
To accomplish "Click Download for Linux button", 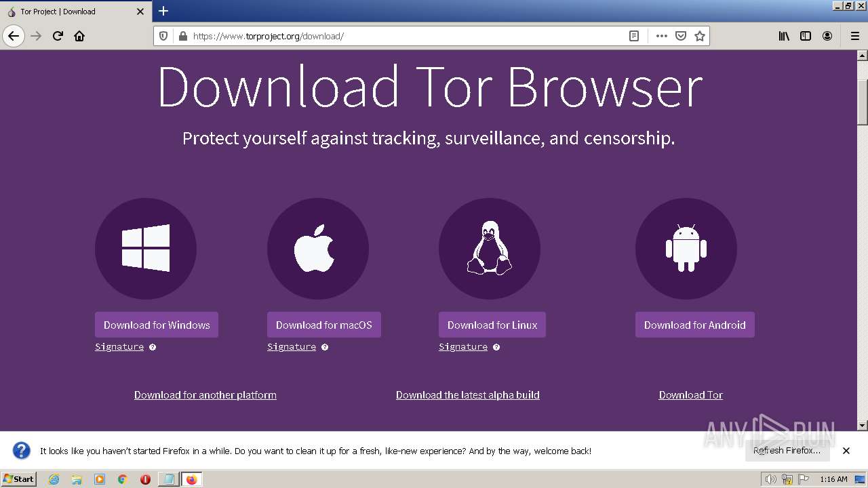I will tap(492, 325).
